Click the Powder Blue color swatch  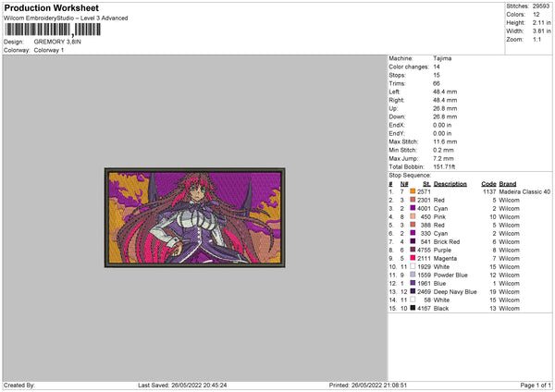[413, 275]
